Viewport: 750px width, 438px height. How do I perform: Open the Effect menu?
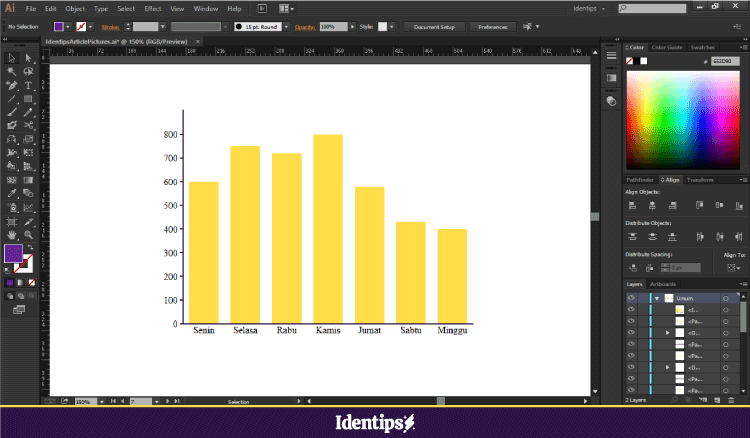point(152,8)
